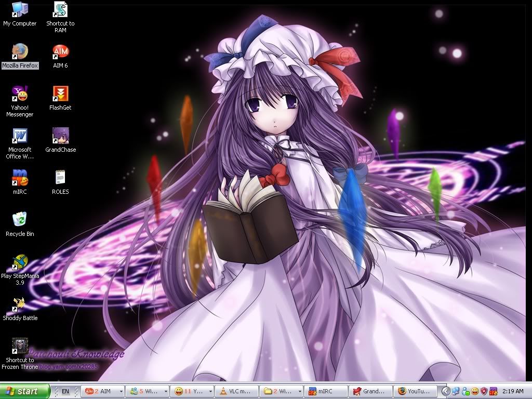Switch to the YouTube Firefox taskbar button
Image resolution: width=532 pixels, height=399 pixels.
(415, 391)
